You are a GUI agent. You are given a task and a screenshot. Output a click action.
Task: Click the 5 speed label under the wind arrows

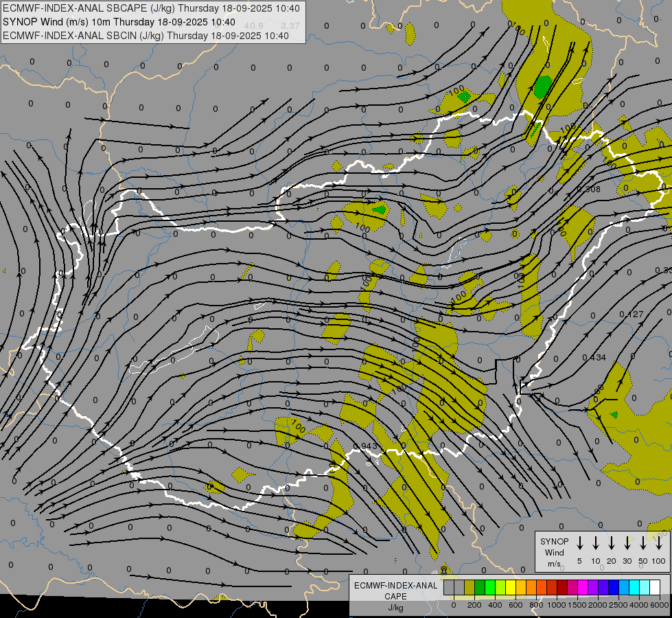(579, 561)
